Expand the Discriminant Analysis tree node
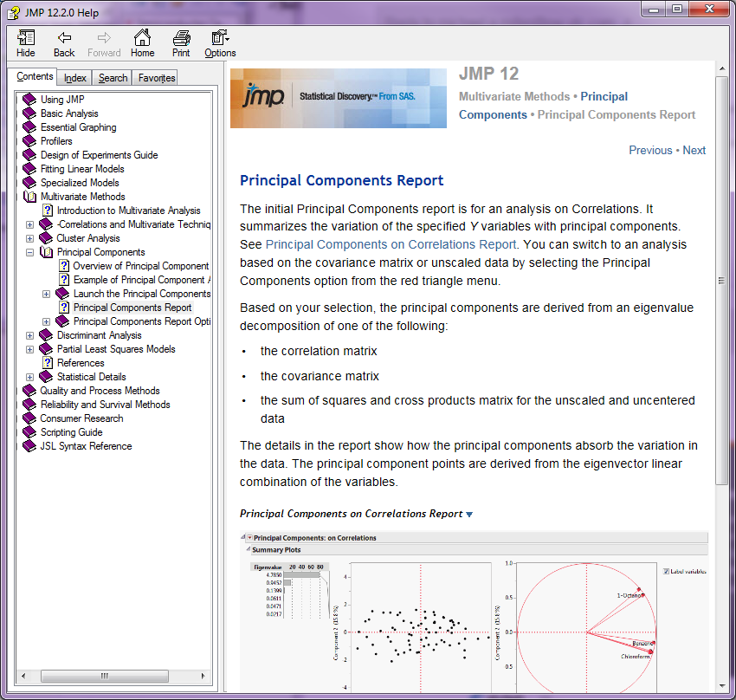The height and width of the screenshot is (700, 736). coord(29,335)
